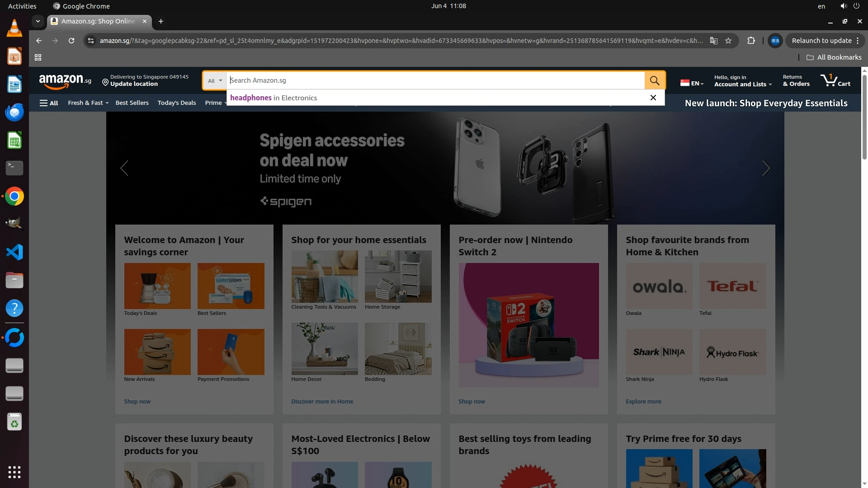
Task: Open Best Sellers in the nav bar
Action: (132, 103)
